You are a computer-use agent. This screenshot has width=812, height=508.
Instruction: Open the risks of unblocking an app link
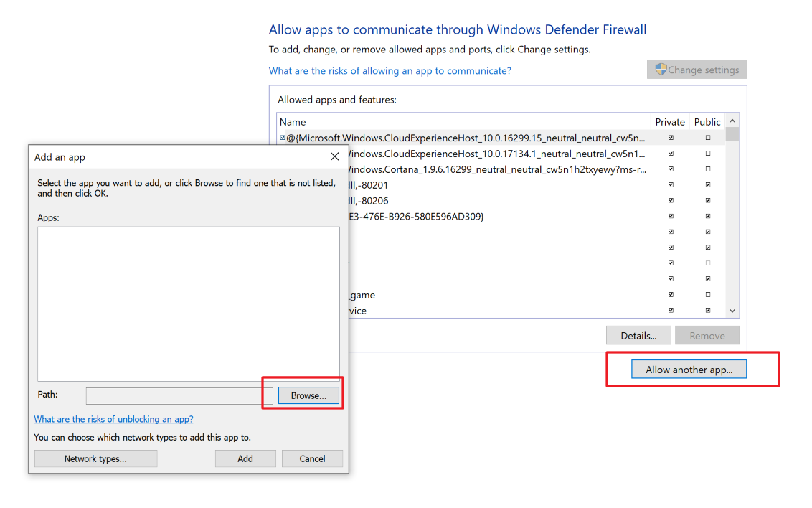[x=113, y=419]
